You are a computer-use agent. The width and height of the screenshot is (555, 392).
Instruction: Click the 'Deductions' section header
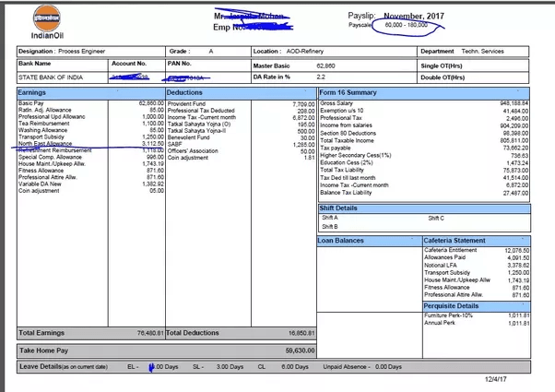pyautogui.click(x=241, y=93)
